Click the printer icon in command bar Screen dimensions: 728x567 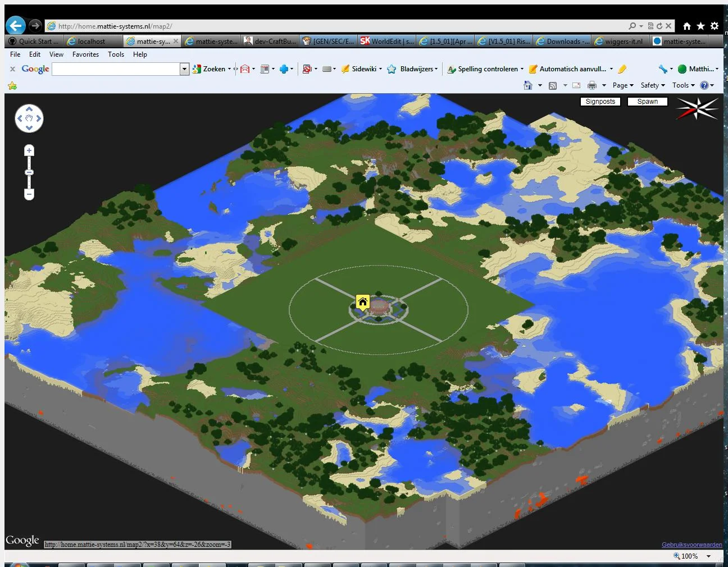click(x=591, y=85)
